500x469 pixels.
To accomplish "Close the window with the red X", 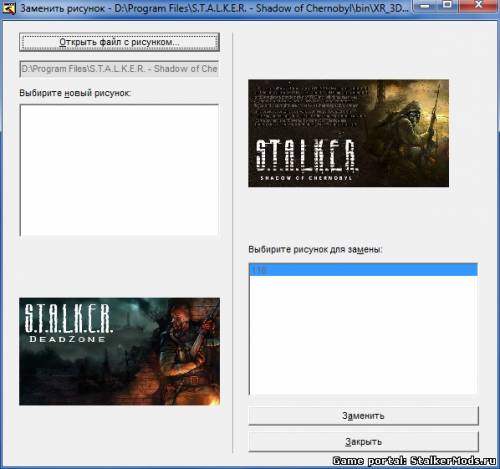I will pyautogui.click(x=479, y=5).
